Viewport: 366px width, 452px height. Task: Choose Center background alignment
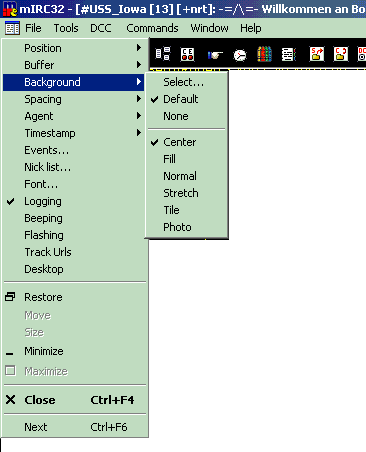point(187,142)
